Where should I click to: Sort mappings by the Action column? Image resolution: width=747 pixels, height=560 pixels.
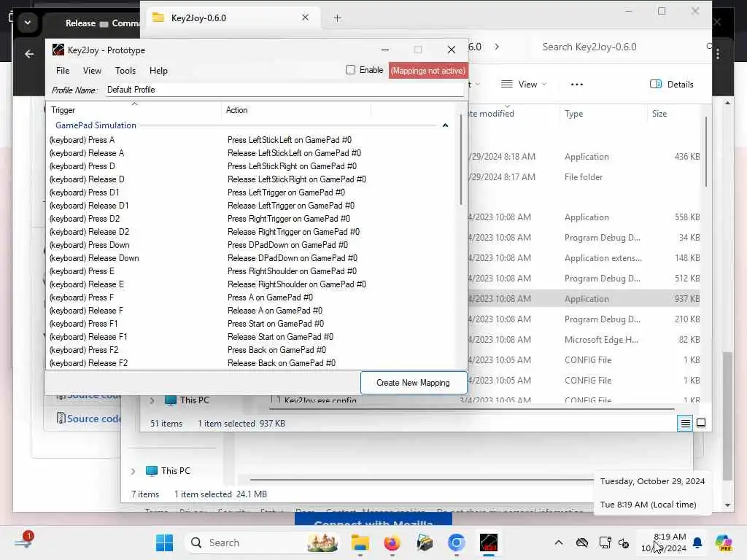click(295, 110)
